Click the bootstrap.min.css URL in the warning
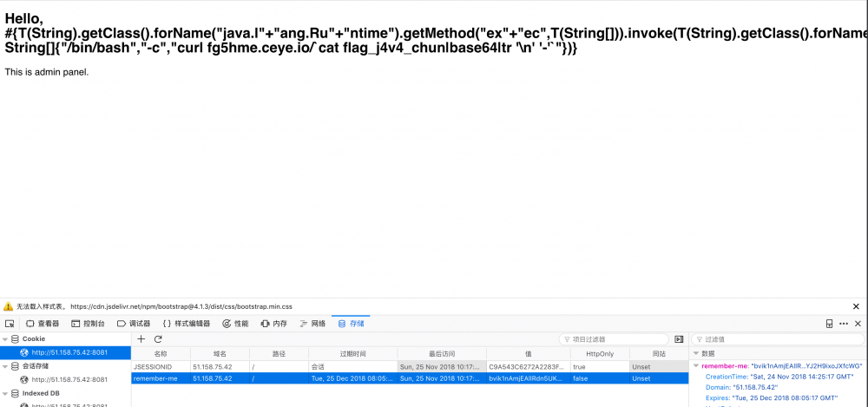 point(181,306)
